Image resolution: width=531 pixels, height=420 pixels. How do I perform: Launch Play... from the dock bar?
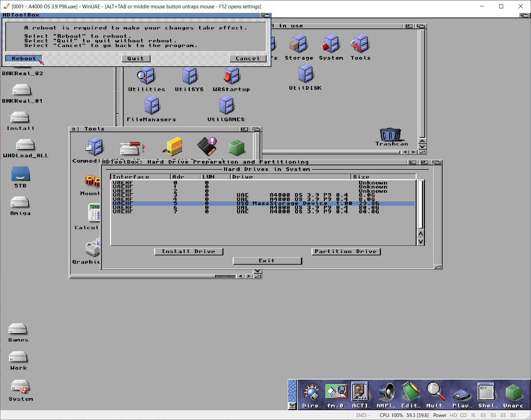click(x=462, y=395)
